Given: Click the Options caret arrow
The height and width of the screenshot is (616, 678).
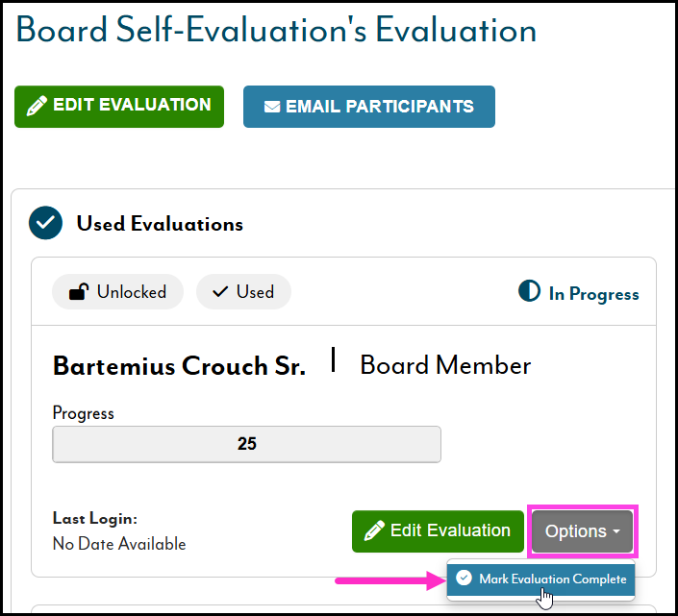Looking at the screenshot, I should click(x=615, y=532).
